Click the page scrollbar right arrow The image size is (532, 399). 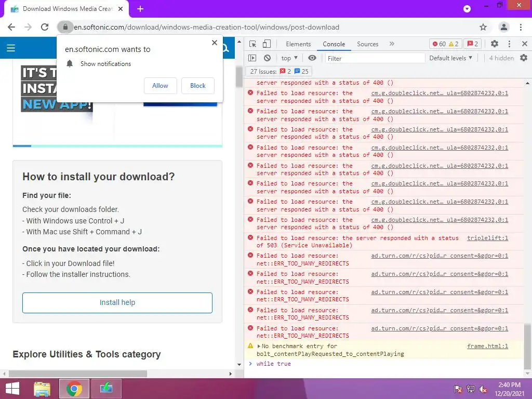[x=230, y=374]
